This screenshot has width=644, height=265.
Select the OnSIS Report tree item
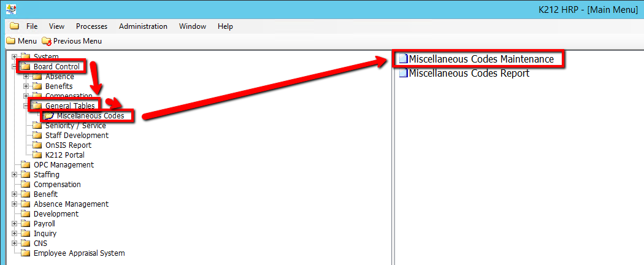click(68, 145)
